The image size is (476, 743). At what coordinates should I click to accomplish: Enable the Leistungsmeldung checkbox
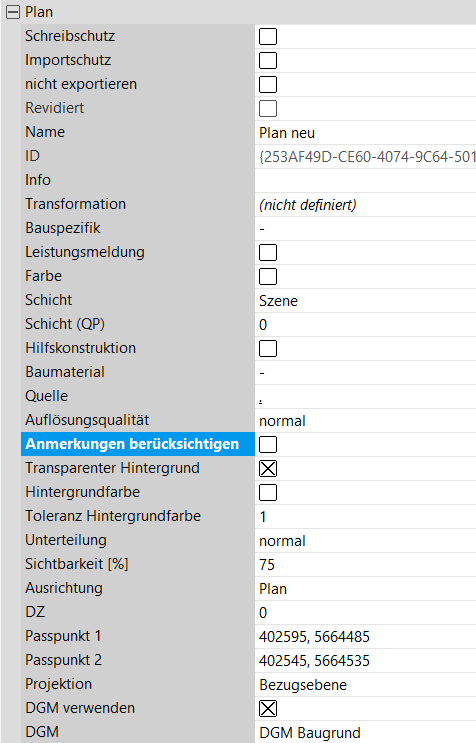point(268,253)
